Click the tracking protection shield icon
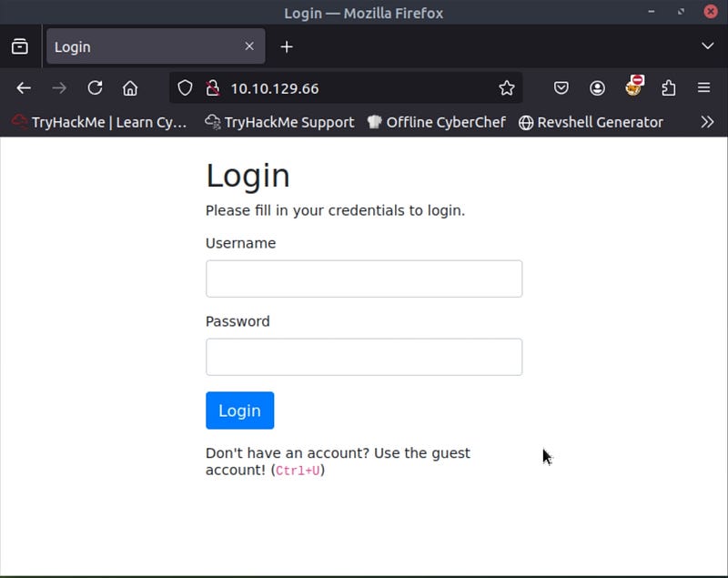Screen dimensions: 728x578 pos(185,88)
